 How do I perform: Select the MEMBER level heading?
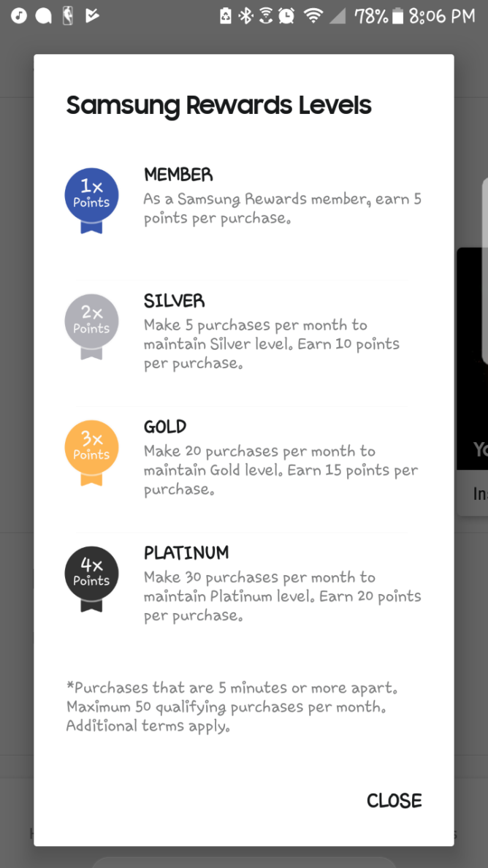tap(178, 175)
